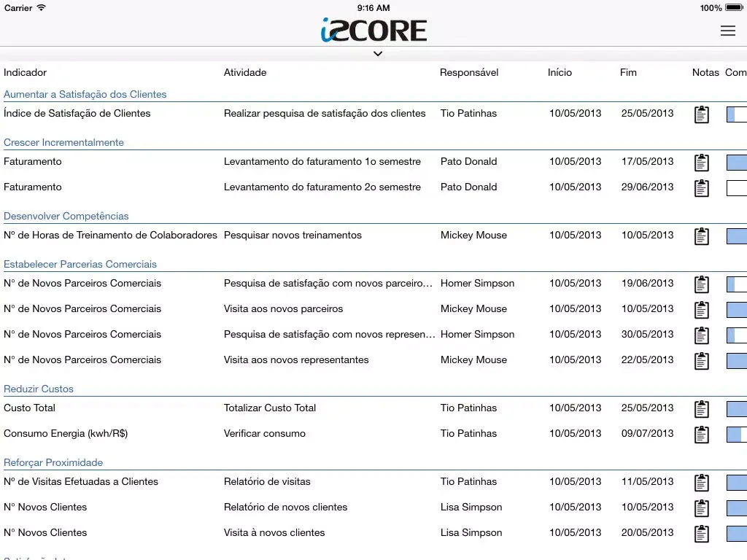747x560 pixels.
Task: Open notes for Relatório de visitas
Action: 701,483
